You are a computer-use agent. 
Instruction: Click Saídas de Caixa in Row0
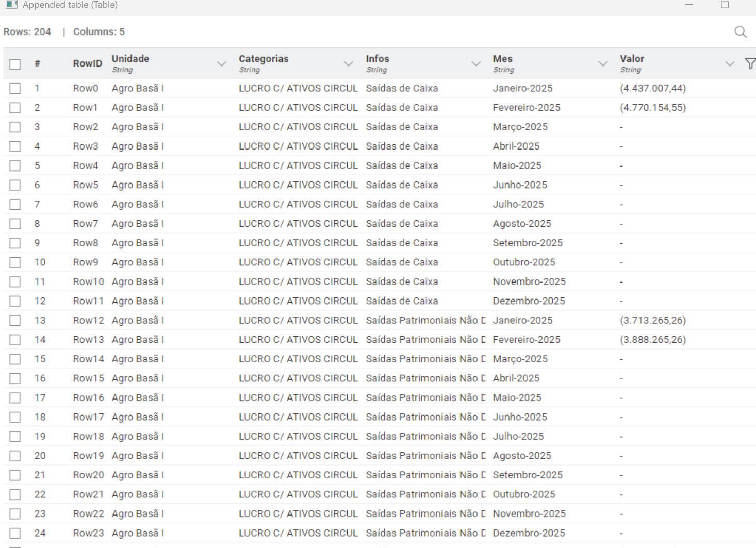pos(402,88)
